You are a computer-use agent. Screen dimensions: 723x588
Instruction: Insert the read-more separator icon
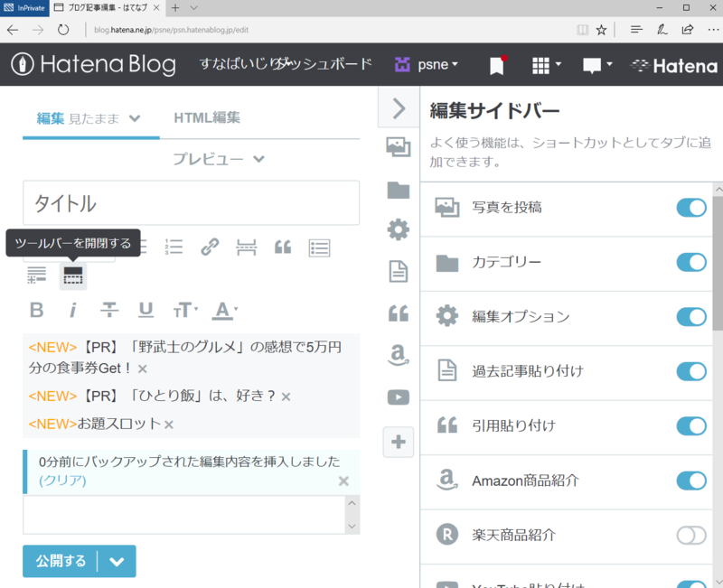246,247
